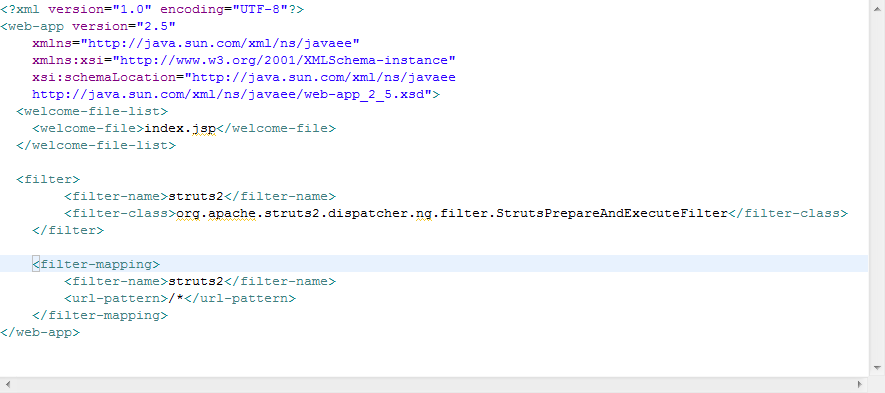Click on the web-app version="2.5" opening tag
The height and width of the screenshot is (393, 885).
[88, 27]
